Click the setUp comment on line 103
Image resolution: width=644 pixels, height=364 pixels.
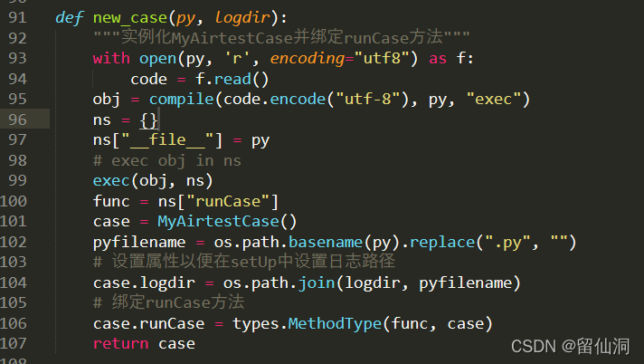pos(244,262)
